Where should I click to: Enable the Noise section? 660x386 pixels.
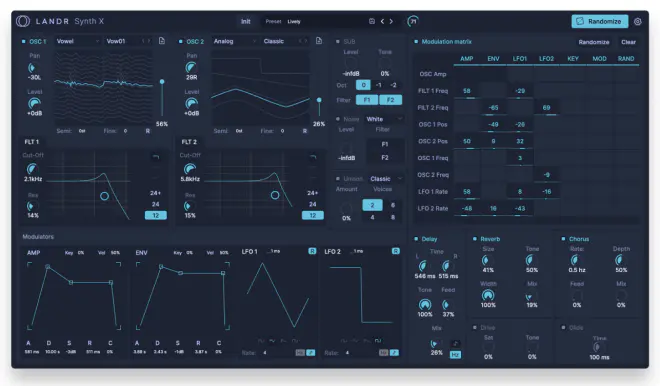coord(338,119)
